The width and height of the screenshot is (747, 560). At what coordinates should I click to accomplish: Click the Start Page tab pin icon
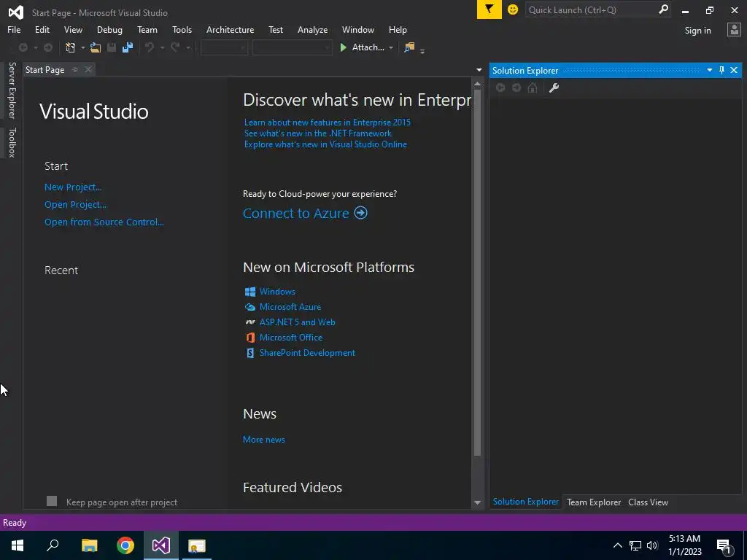(x=75, y=70)
